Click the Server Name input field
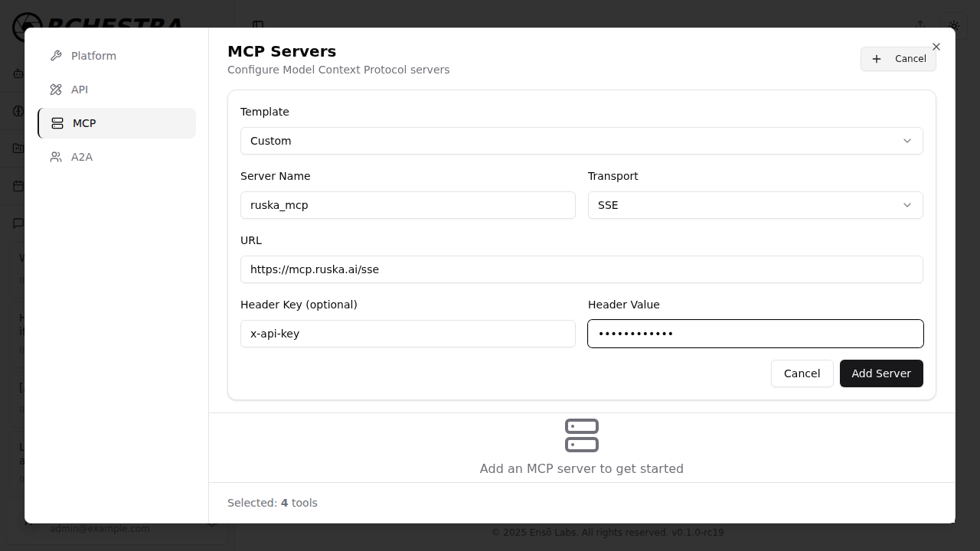 [x=408, y=205]
